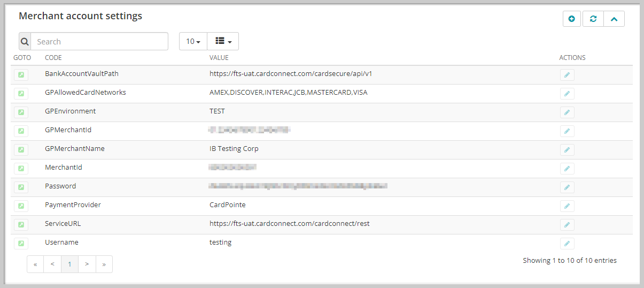Go to the previous page
The image size is (644, 288).
52,264
